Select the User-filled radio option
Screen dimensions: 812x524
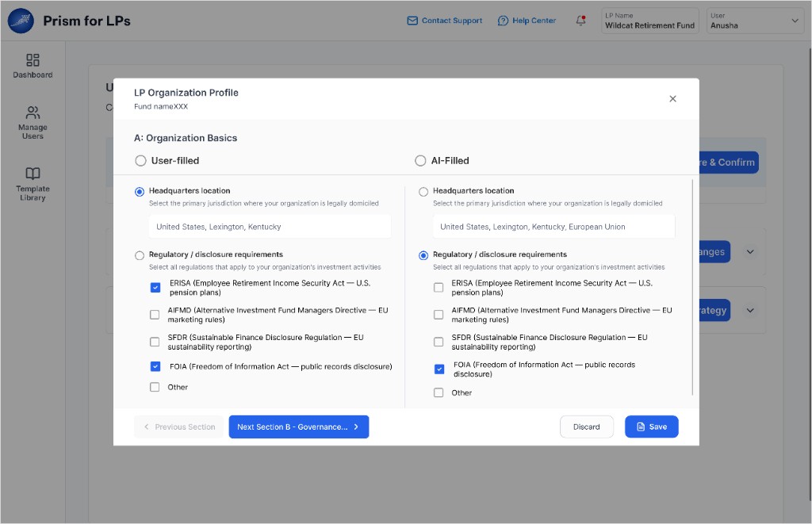[x=140, y=160]
